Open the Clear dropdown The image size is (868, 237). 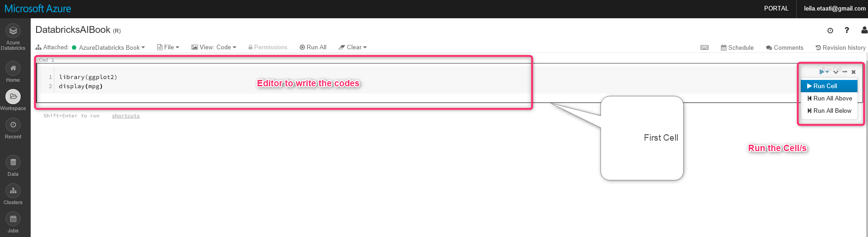pyautogui.click(x=353, y=47)
